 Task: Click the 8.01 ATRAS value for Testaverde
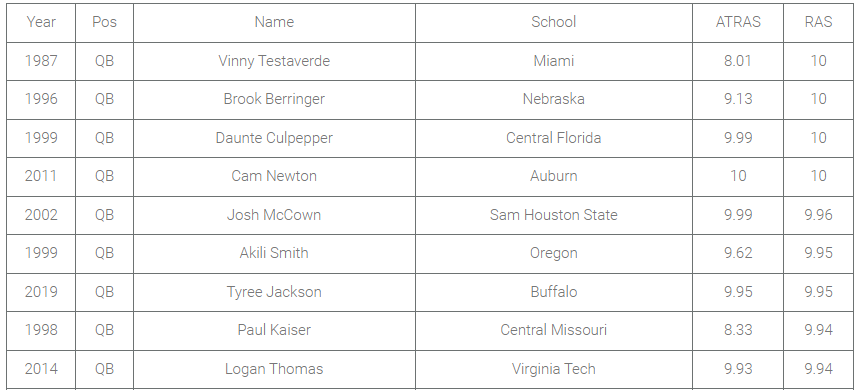pos(738,61)
